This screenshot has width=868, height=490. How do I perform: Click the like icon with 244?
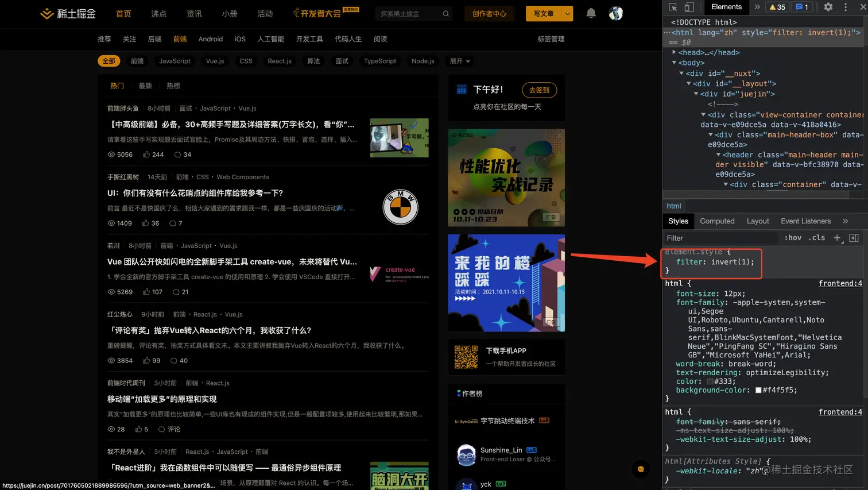point(146,155)
